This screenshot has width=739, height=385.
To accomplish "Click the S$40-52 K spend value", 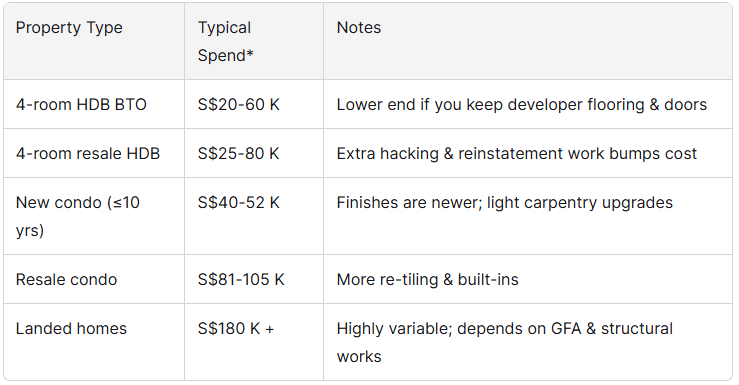I will point(238,202).
